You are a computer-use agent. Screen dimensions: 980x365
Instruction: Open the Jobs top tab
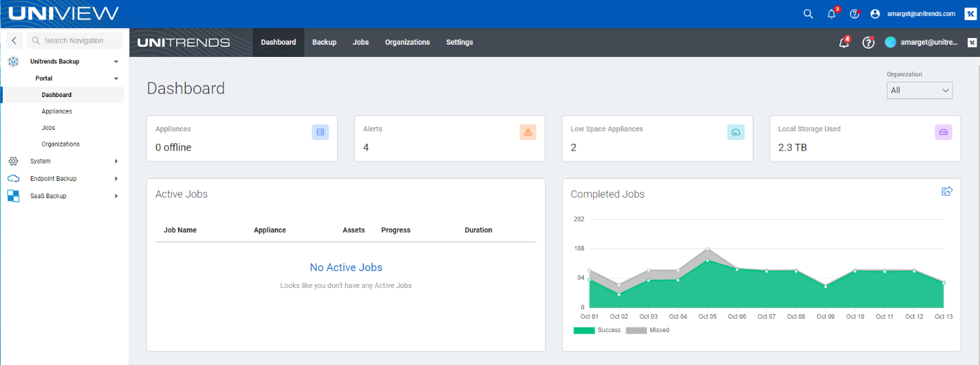[361, 42]
